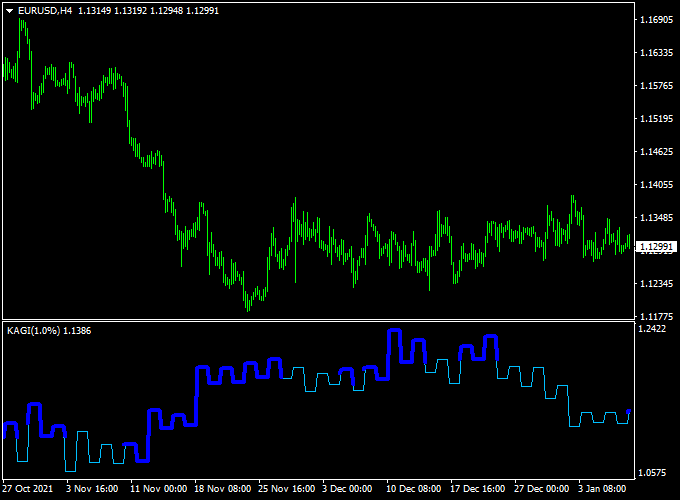The height and width of the screenshot is (500, 680).
Task: Click the 1.15195 price scale label
Action: (656, 119)
